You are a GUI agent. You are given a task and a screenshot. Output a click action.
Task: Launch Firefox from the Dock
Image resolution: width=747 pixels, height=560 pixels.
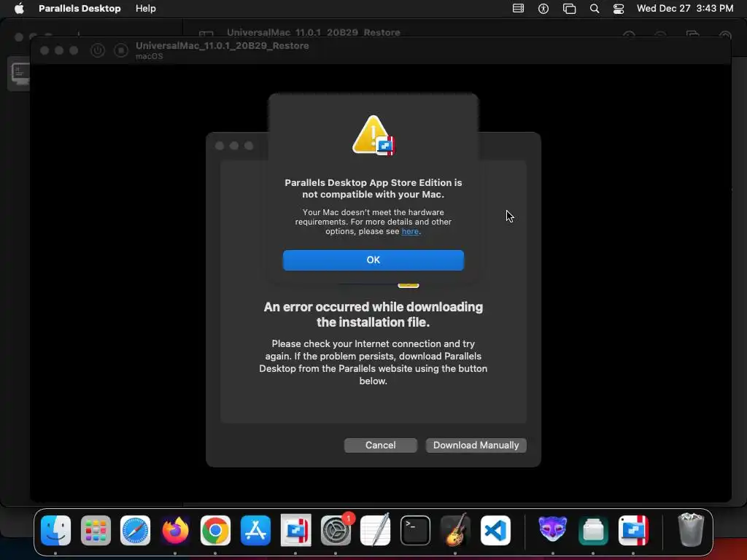[x=175, y=531]
